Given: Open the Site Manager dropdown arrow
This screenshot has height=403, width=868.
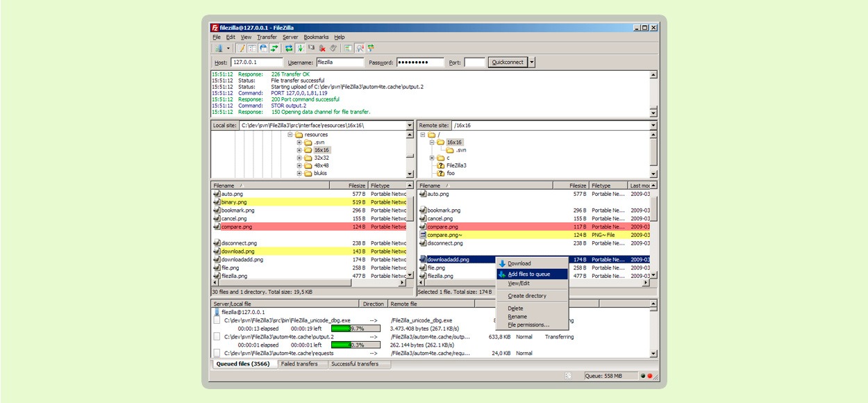Looking at the screenshot, I should (228, 49).
